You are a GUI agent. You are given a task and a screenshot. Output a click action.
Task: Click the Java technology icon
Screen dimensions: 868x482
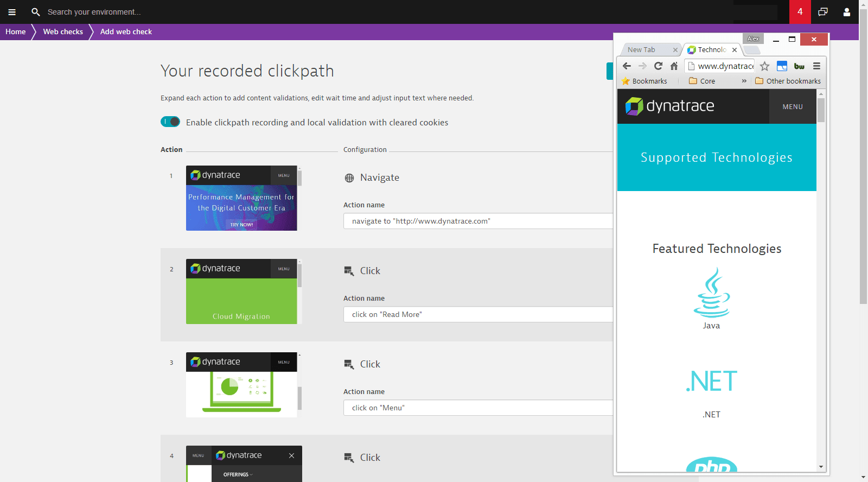[x=712, y=292]
